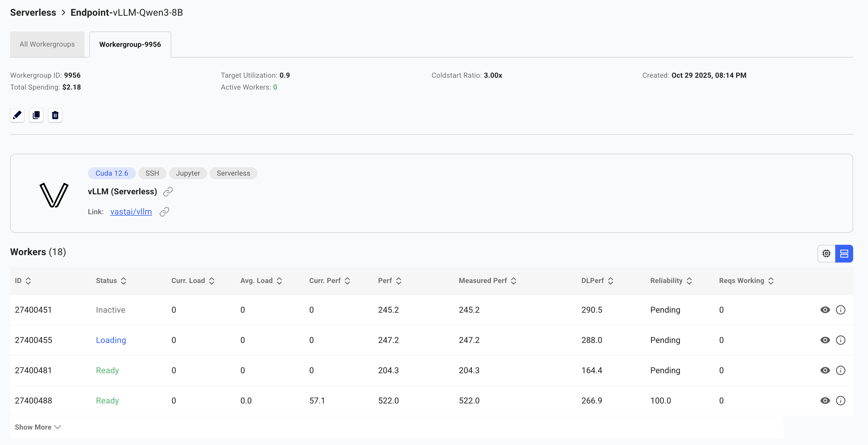This screenshot has height=445, width=868.
Task: Select the Workergroup-9956 tab
Action: point(130,44)
